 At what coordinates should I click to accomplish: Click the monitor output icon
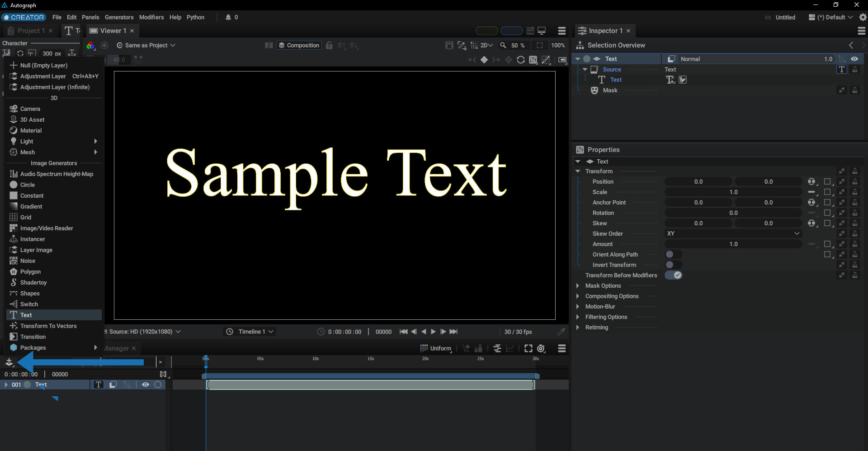[542, 31]
